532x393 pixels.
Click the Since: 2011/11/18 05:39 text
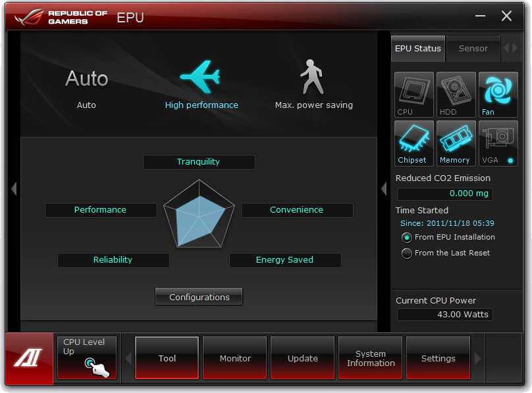pos(447,223)
